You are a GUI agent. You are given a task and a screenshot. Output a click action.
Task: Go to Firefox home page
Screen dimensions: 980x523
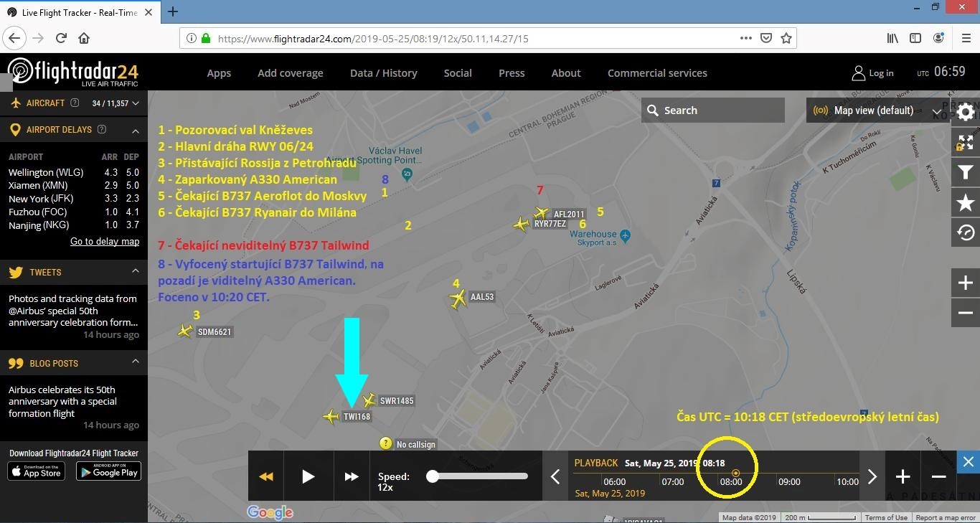[84, 38]
